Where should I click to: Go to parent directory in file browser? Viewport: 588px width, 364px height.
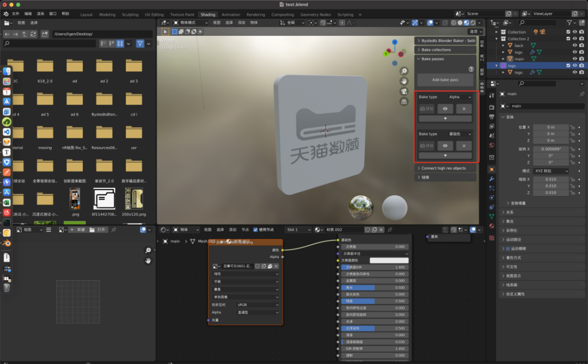[24, 34]
